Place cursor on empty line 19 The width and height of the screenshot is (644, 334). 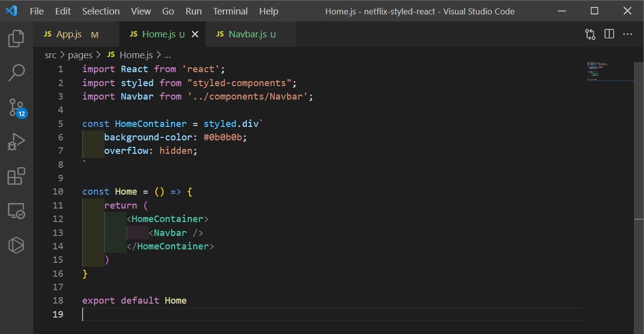click(332, 314)
